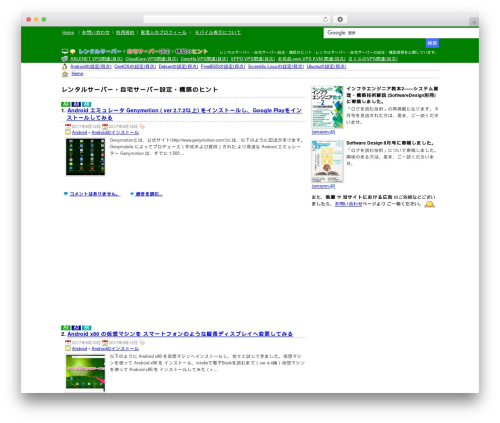This screenshot has height=423, width=500.
Task: Open the さくらのVPS関連 index link
Action: pyautogui.click(x=373, y=59)
